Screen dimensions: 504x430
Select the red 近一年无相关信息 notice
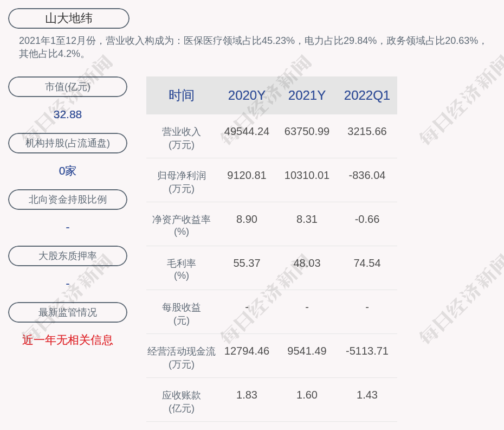pos(68,340)
